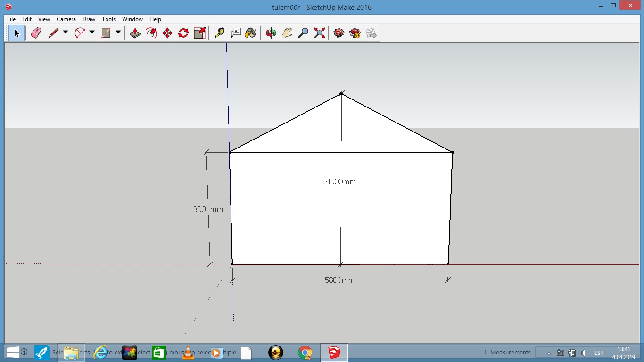Select the Tape Measure tool

219,33
